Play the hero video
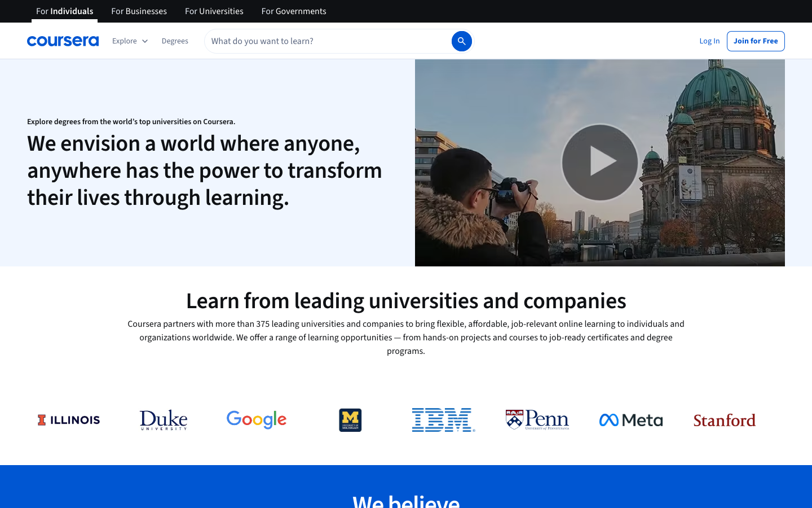This screenshot has width=812, height=508. tap(600, 162)
